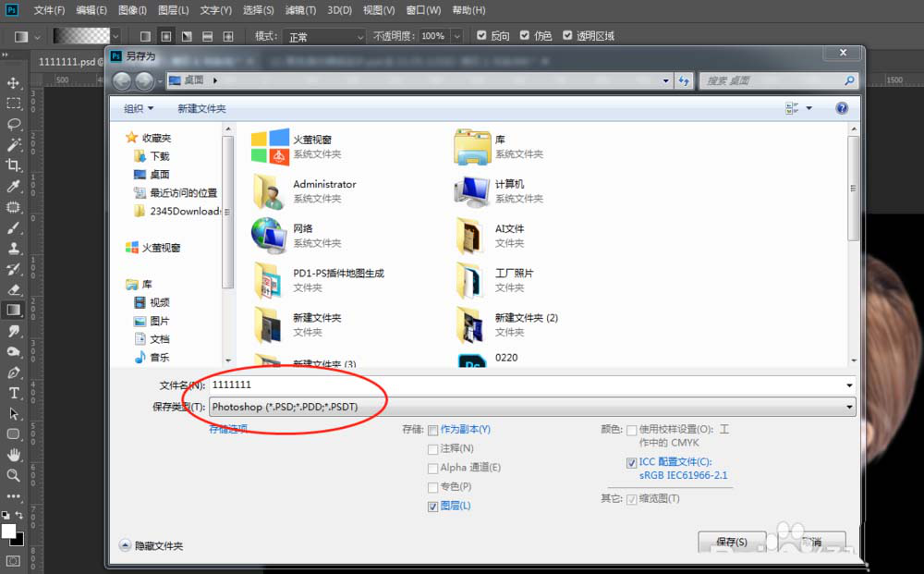
Task: Activate the Crop tool
Action: tap(14, 165)
